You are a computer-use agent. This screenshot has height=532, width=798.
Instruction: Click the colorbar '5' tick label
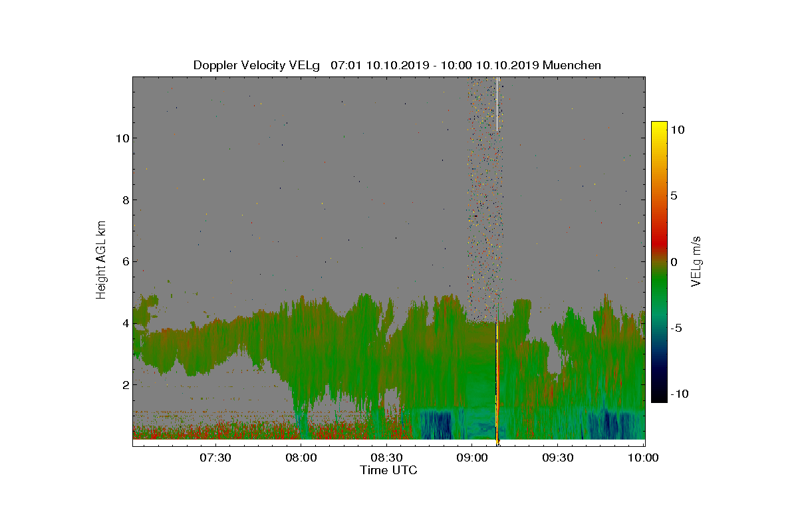(x=673, y=196)
